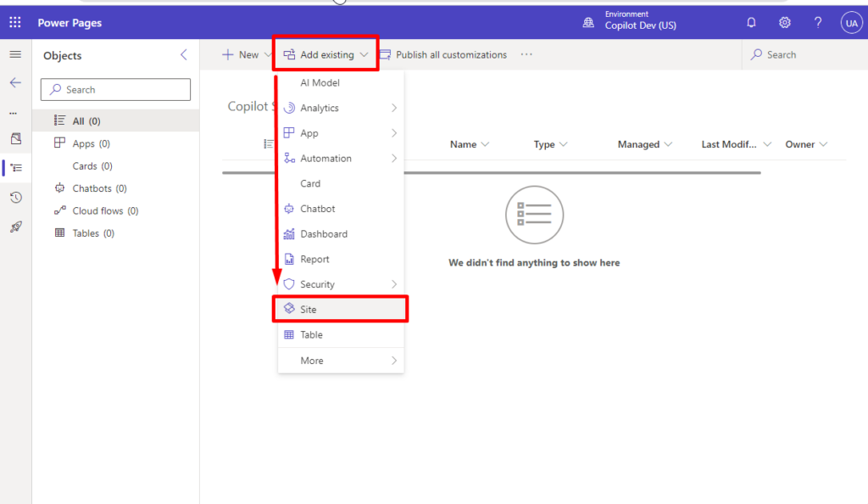Click the left rail ellipsis icon

coord(14,113)
